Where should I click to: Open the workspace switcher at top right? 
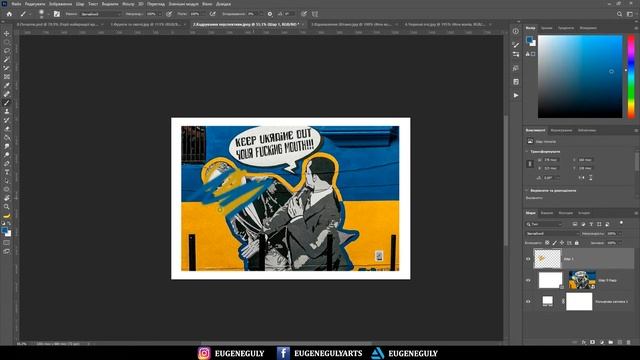coord(630,14)
